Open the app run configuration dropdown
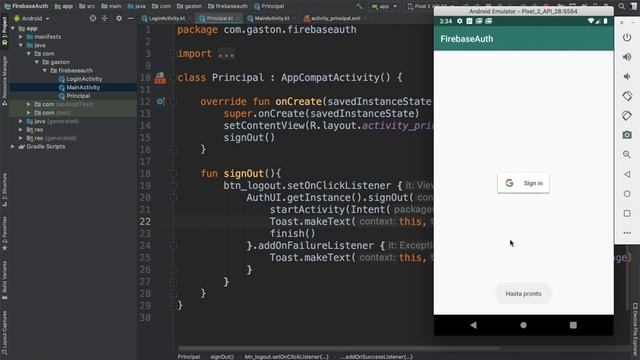This screenshot has width=640, height=360. tap(384, 6)
